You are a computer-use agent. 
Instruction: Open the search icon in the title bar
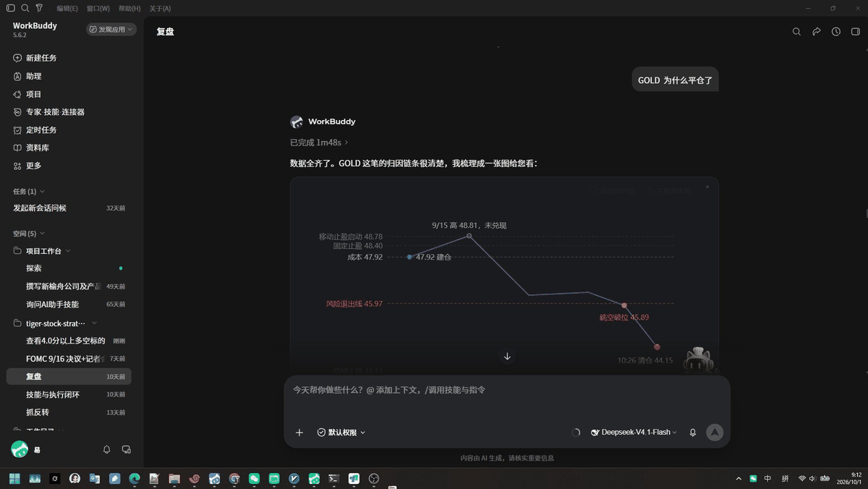tap(25, 8)
